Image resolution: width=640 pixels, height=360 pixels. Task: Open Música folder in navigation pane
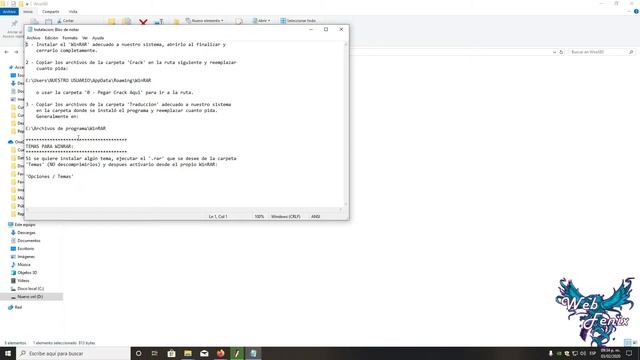click(x=20, y=264)
